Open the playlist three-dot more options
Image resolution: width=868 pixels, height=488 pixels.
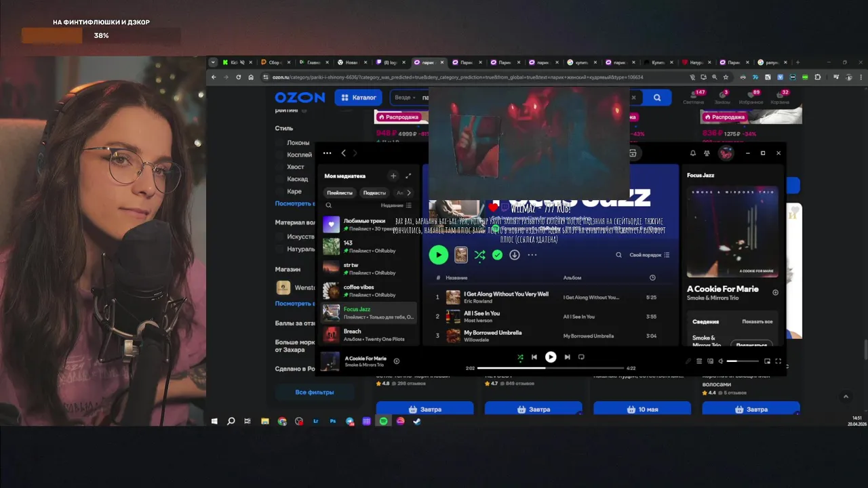click(532, 255)
